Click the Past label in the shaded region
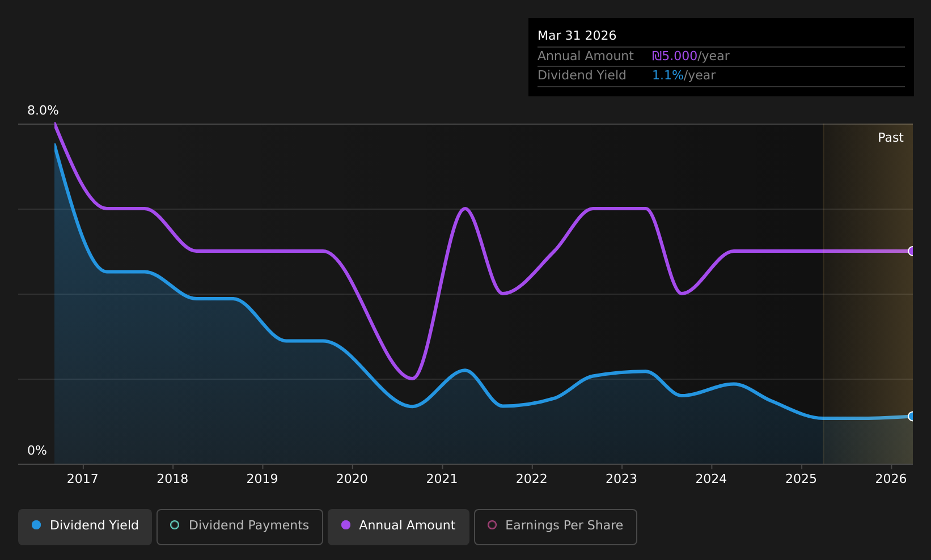 pos(891,138)
